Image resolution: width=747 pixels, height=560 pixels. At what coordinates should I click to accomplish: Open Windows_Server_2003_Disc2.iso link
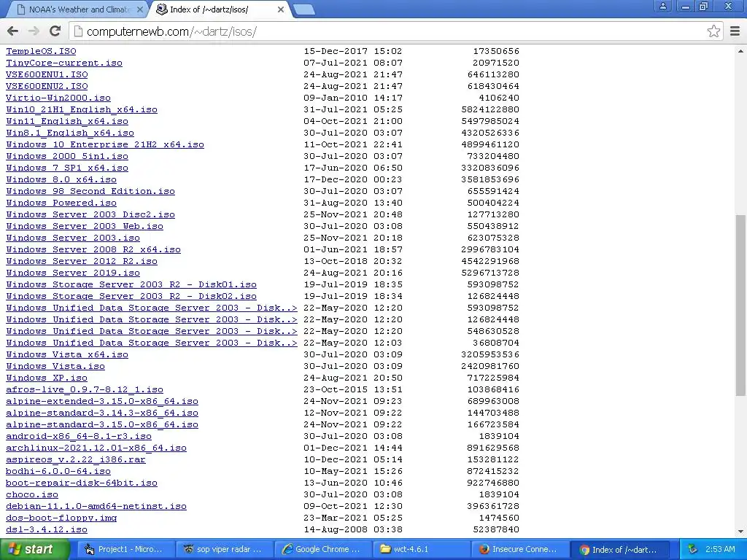pyautogui.click(x=90, y=214)
